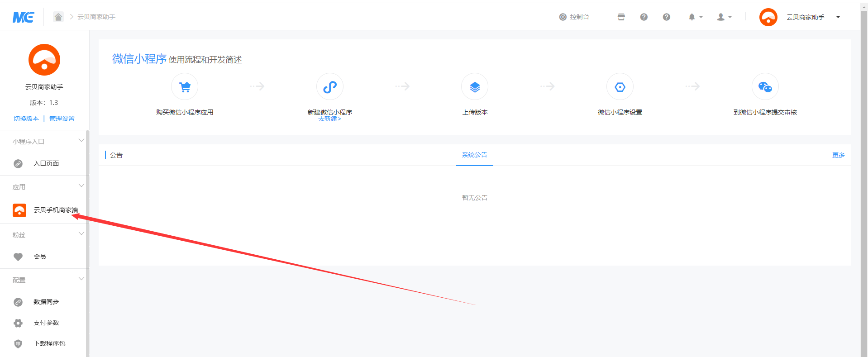Viewport: 868px width, 357px height.
Task: Click the shield icon beside 下载程序包
Action: click(18, 344)
